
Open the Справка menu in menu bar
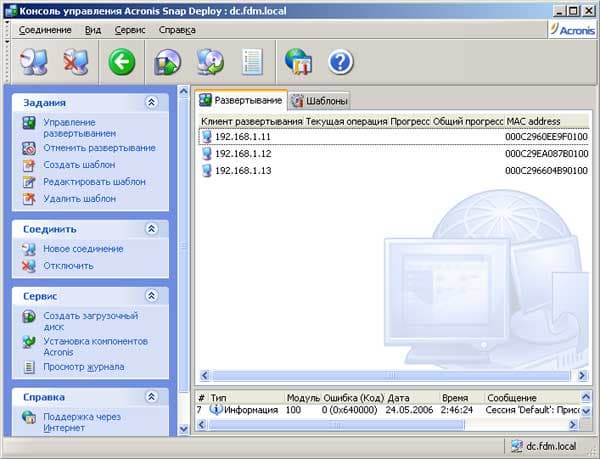[177, 30]
